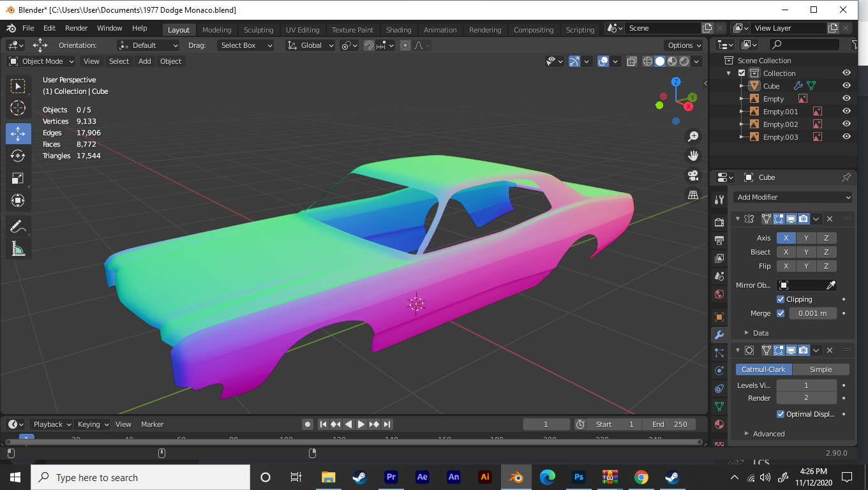
Task: Hide the Cube object in the outliner
Action: pyautogui.click(x=846, y=86)
